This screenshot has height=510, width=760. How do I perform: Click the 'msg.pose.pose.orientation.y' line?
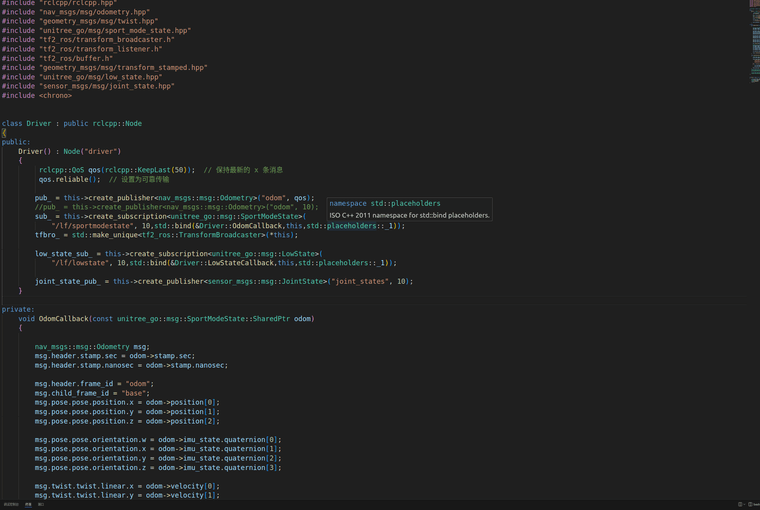tap(158, 459)
